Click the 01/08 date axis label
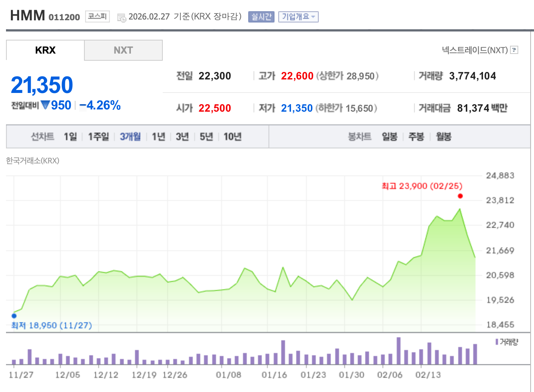The width and height of the screenshot is (534, 392). coord(228,375)
